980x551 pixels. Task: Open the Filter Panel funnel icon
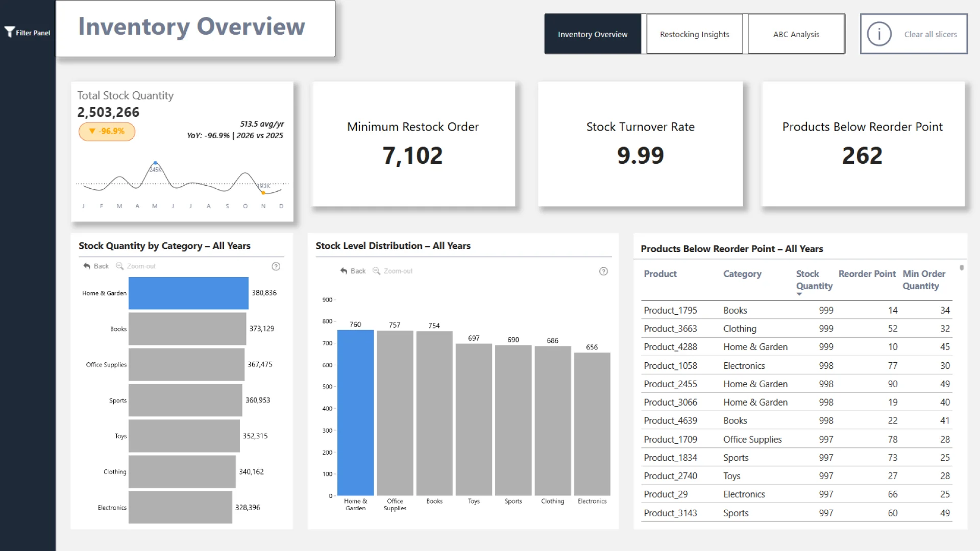click(x=10, y=32)
